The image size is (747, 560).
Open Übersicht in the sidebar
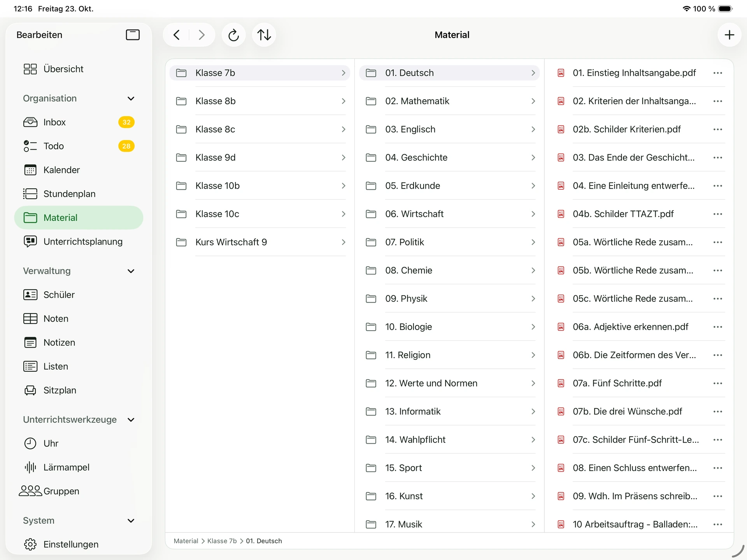click(x=78, y=69)
